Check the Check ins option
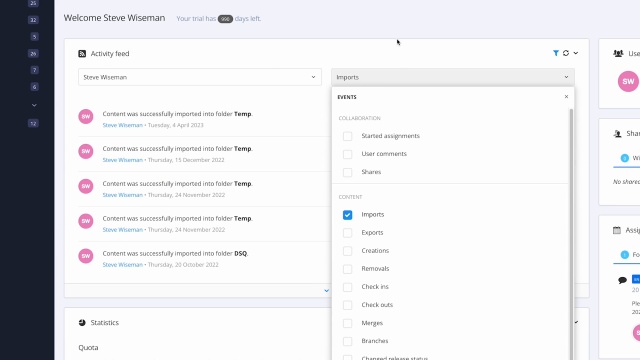Screen dimensions: 640x360 coord(347,287)
